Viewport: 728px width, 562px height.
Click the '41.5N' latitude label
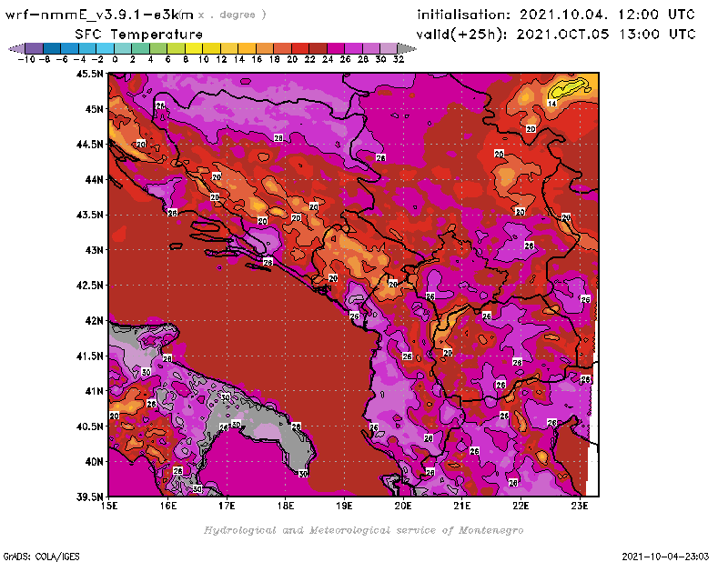point(89,356)
